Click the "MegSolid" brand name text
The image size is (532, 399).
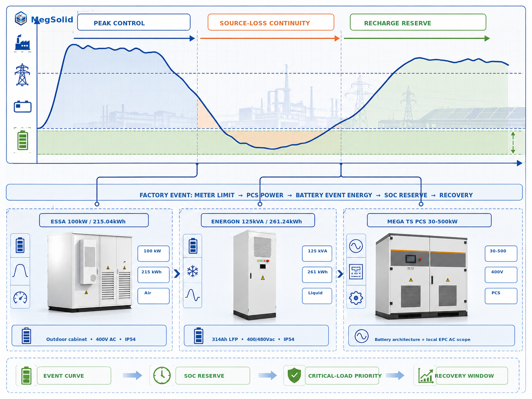click(52, 19)
